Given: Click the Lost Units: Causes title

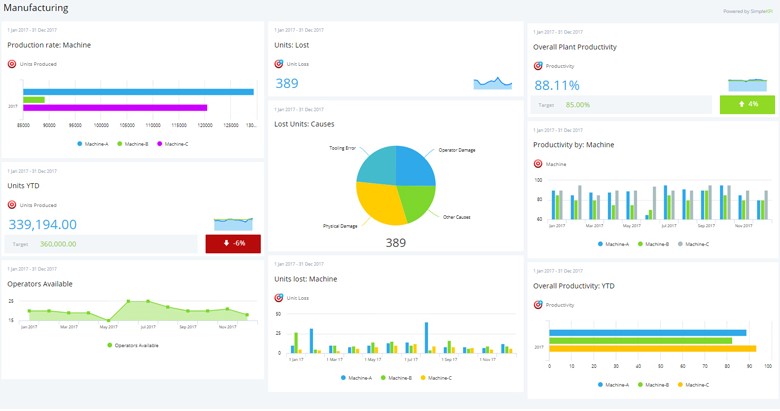Looking at the screenshot, I should [304, 124].
